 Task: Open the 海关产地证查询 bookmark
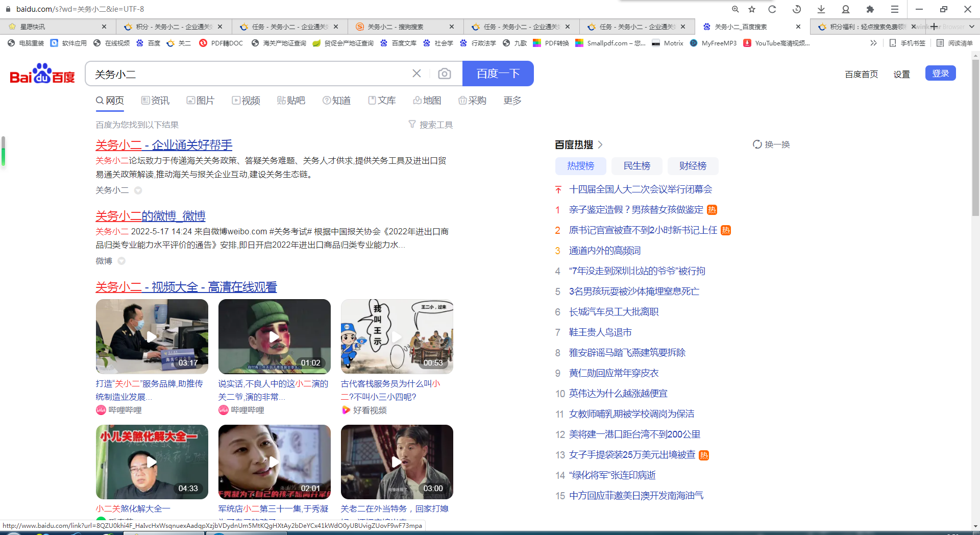[279, 43]
